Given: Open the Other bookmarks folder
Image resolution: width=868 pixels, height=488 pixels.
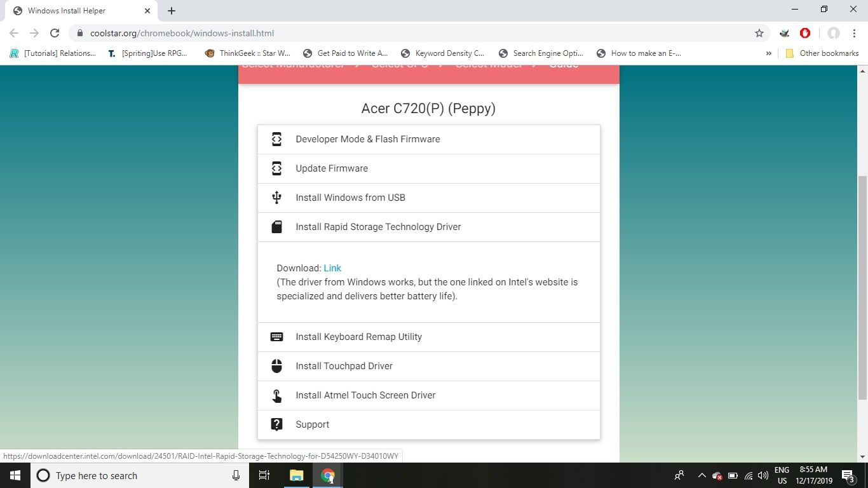Looking at the screenshot, I should point(822,53).
